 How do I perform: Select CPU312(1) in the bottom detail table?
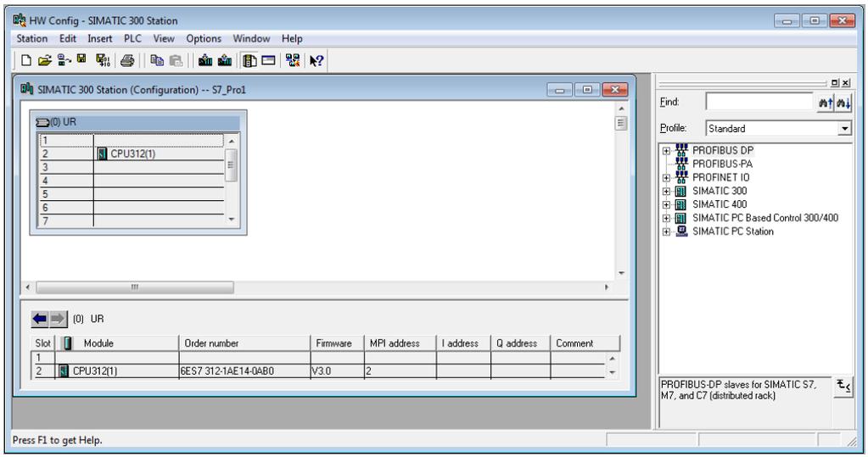[x=95, y=371]
